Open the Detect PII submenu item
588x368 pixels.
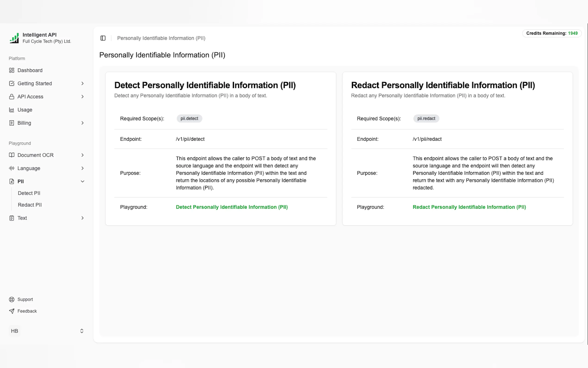[x=29, y=193]
